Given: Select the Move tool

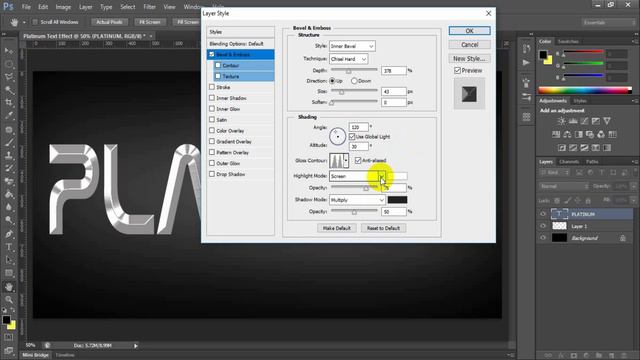Looking at the screenshot, I should pyautogui.click(x=9, y=51).
